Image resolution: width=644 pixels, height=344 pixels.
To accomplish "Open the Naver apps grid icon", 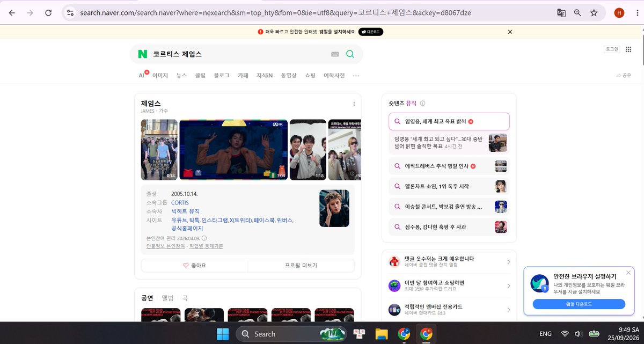I will [628, 49].
